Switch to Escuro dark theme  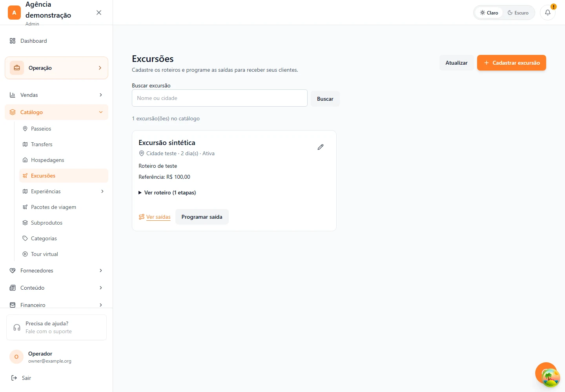point(518,13)
